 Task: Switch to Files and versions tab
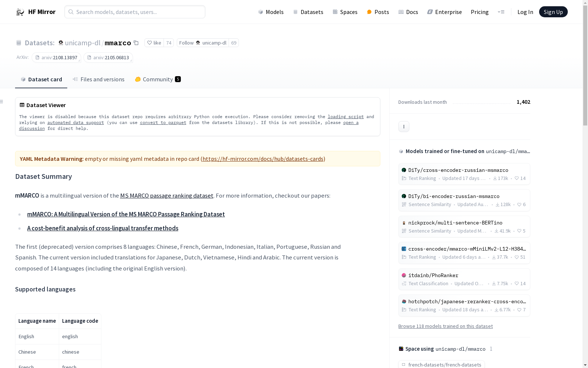coord(98,79)
